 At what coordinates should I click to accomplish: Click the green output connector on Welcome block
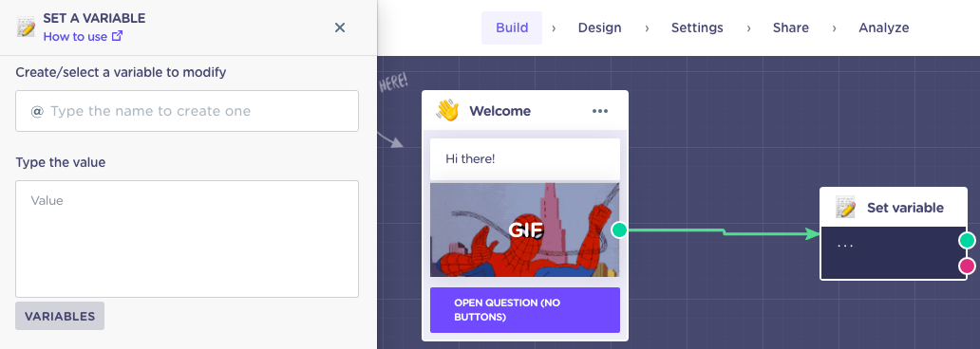click(x=619, y=230)
